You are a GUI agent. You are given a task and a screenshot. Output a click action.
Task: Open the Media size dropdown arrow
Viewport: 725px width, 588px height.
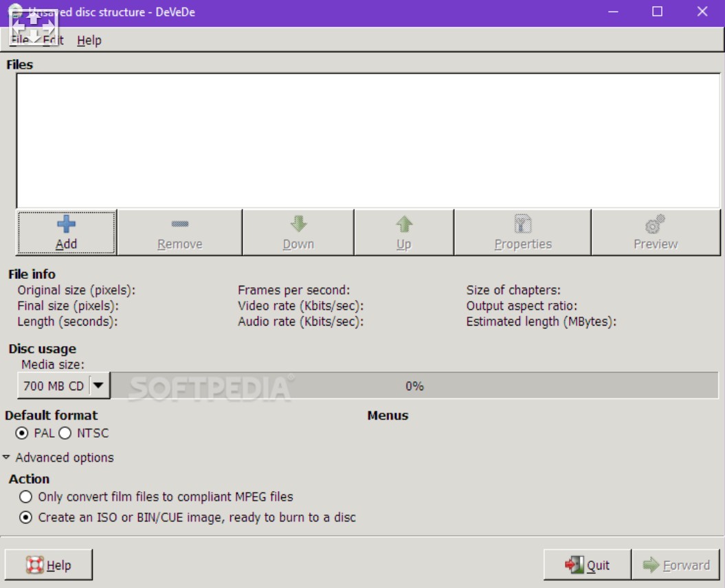click(100, 386)
